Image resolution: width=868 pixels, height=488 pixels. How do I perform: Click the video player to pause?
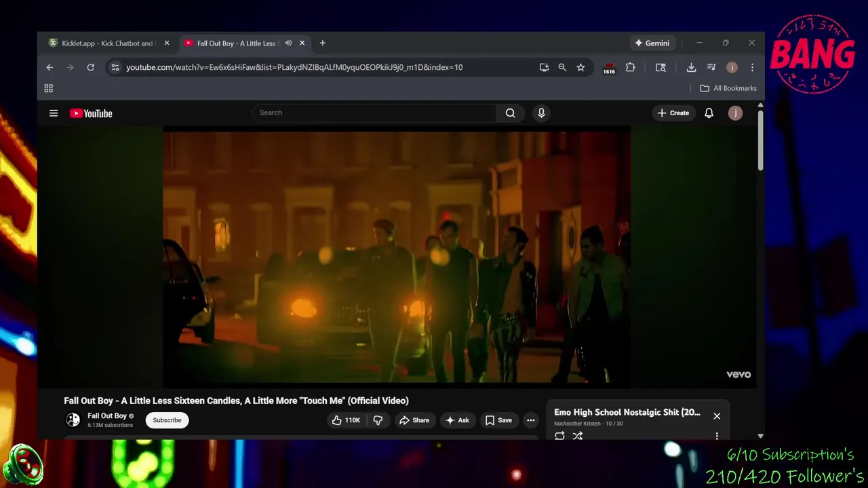(x=397, y=256)
